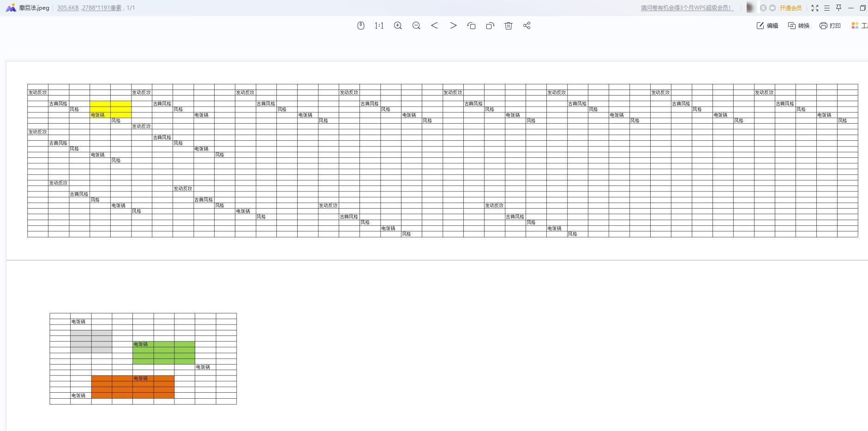
Task: Click the 305.6KB file size link
Action: [x=68, y=8]
